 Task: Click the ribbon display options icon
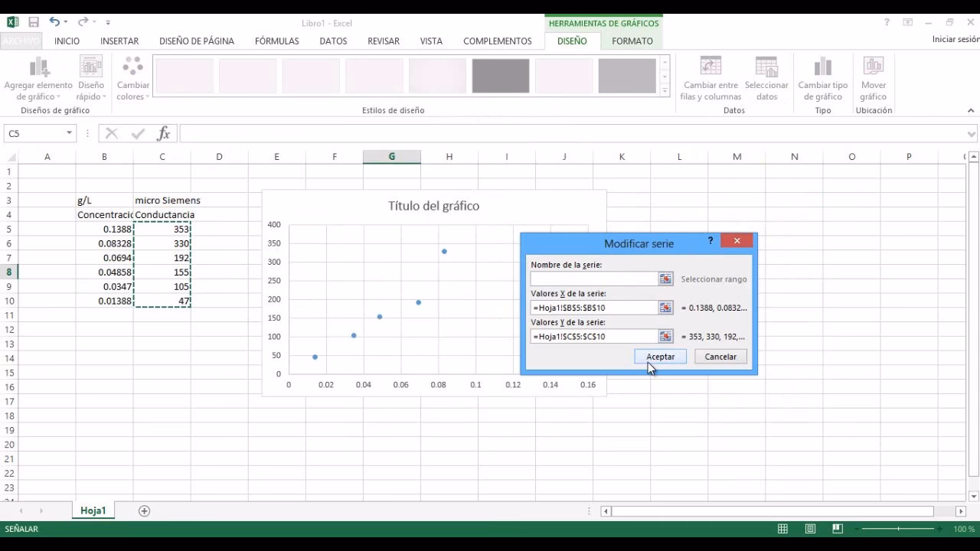908,23
